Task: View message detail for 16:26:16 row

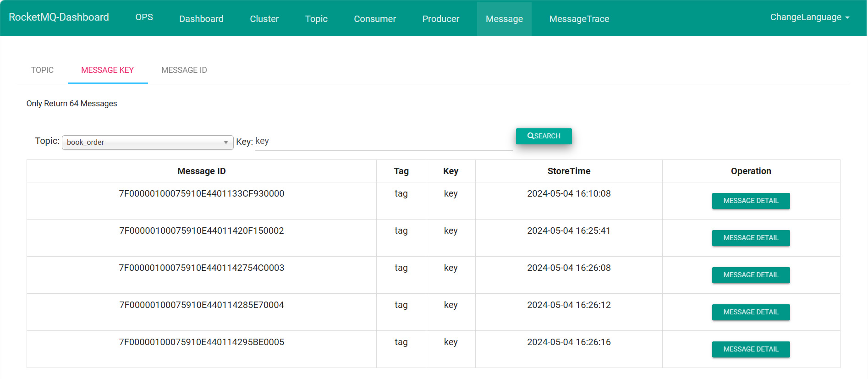Action: [x=750, y=349]
